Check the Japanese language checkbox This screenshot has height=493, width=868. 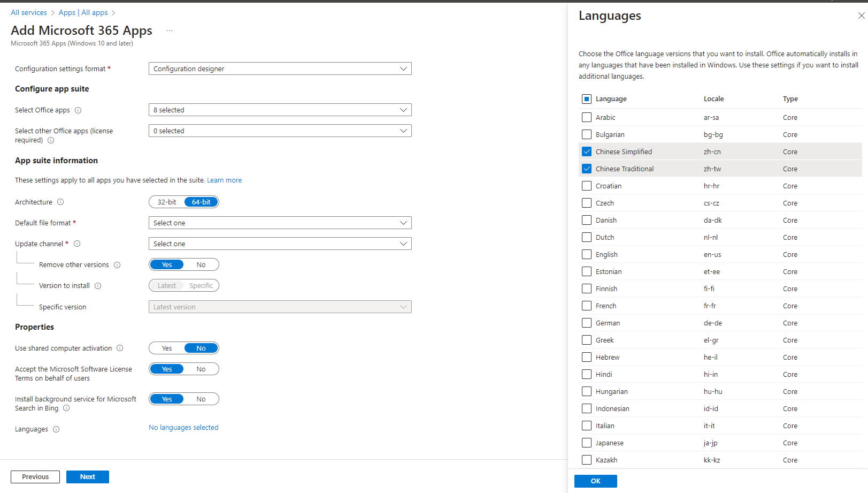click(x=587, y=443)
